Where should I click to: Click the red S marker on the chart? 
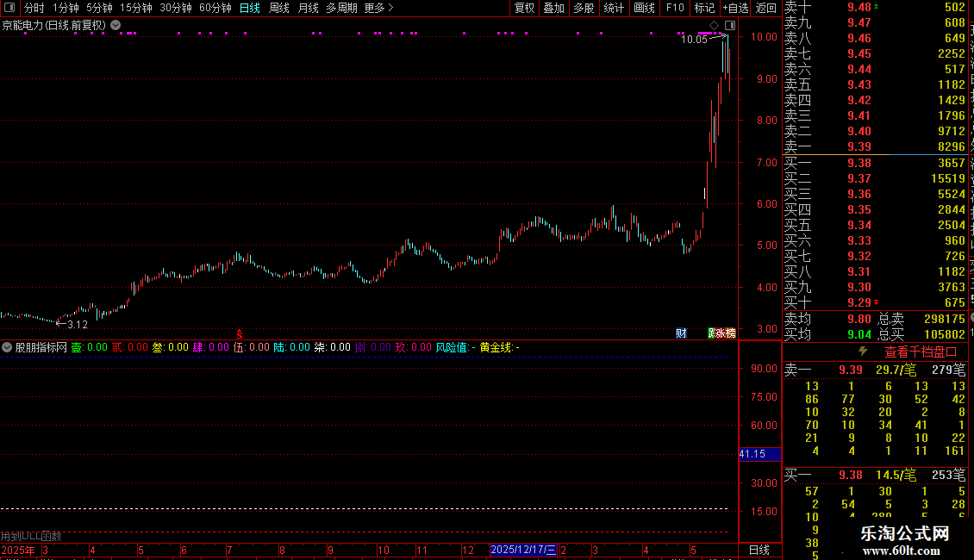[x=239, y=334]
